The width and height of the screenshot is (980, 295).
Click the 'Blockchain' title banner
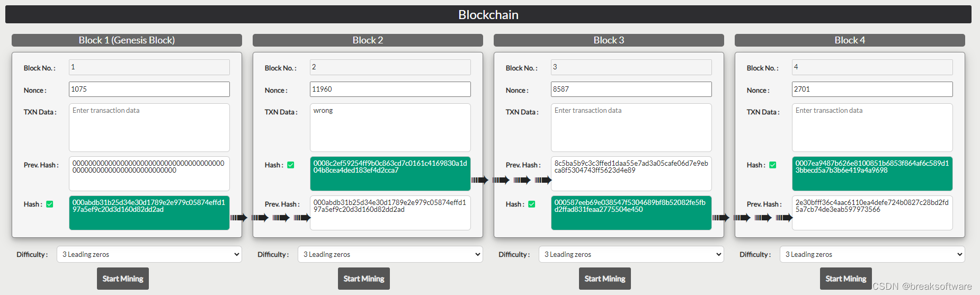[x=488, y=14]
